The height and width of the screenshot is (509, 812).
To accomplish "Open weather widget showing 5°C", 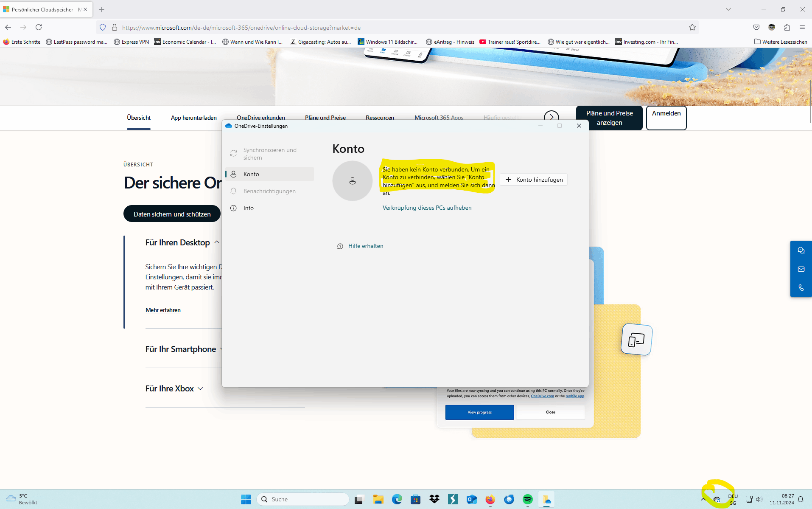I will (22, 499).
